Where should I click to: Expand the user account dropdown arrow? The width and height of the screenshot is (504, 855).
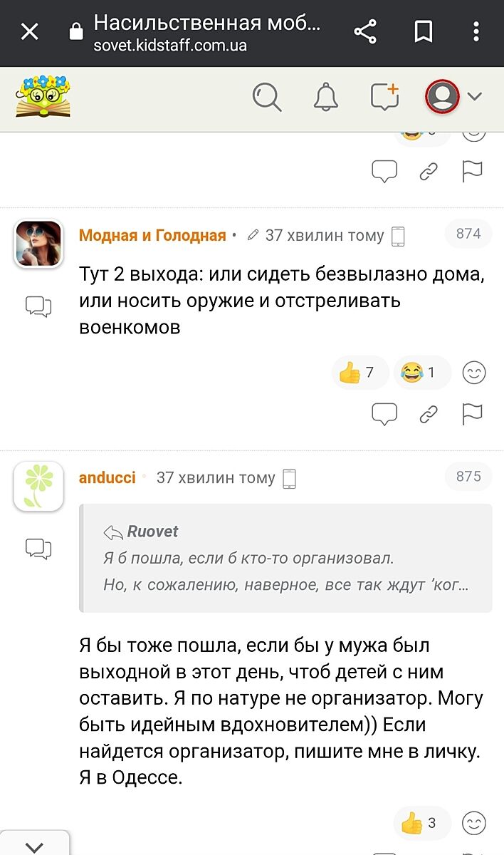[x=475, y=97]
